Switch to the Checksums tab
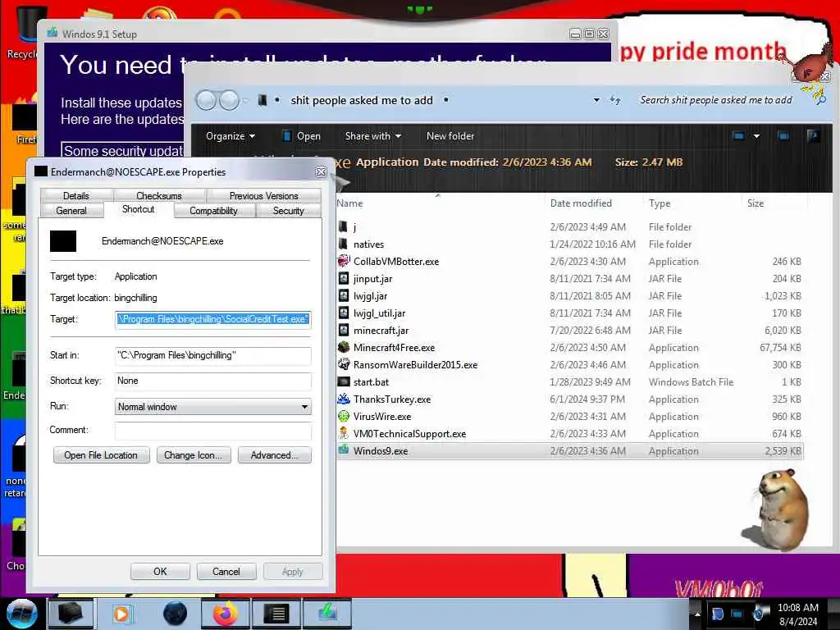The width and height of the screenshot is (840, 630). [159, 195]
